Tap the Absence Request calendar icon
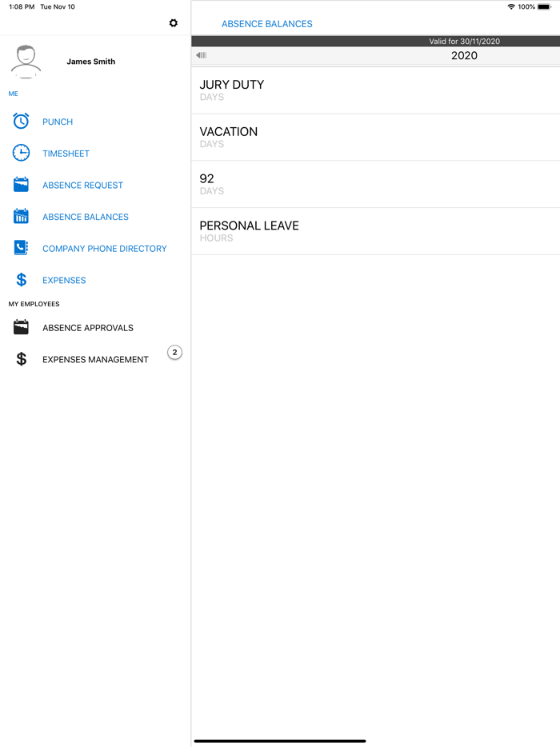Viewport: 560px width, 747px height. tap(21, 185)
